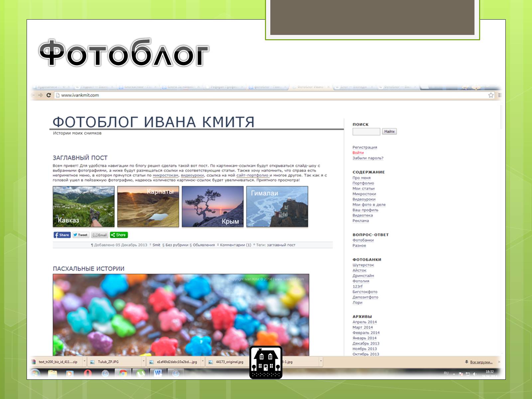Open the Tulub_ZP.JPG download item
532x399 pixels.
114,362
